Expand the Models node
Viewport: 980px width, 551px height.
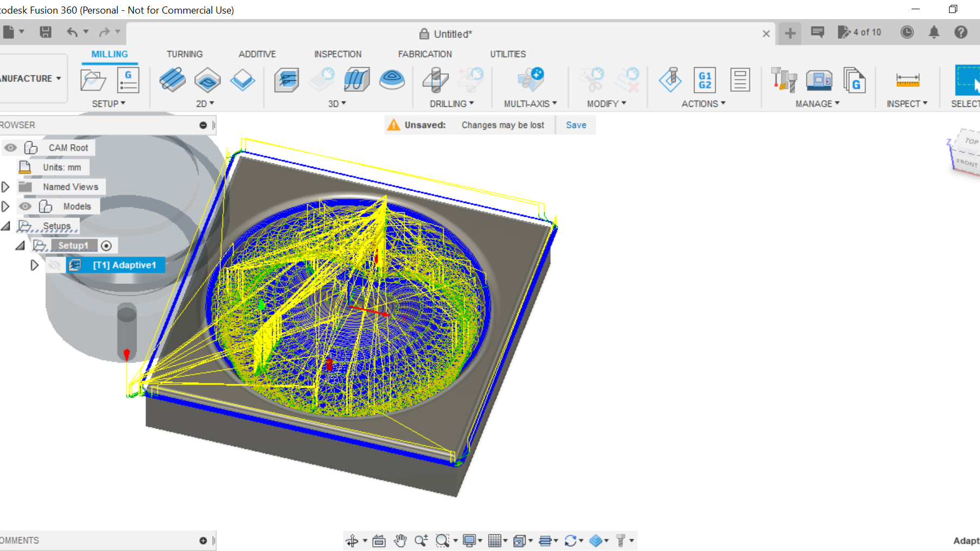pyautogui.click(x=5, y=206)
